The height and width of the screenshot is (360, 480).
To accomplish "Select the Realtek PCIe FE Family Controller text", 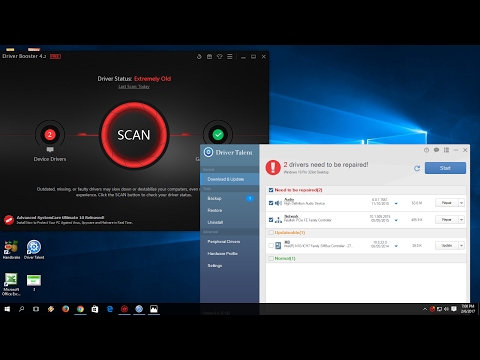I will click(x=308, y=220).
